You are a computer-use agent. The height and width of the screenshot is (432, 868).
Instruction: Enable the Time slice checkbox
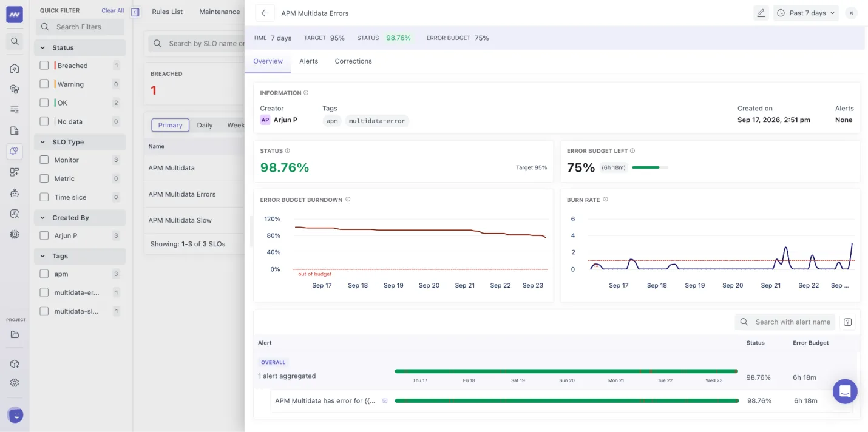pos(44,197)
